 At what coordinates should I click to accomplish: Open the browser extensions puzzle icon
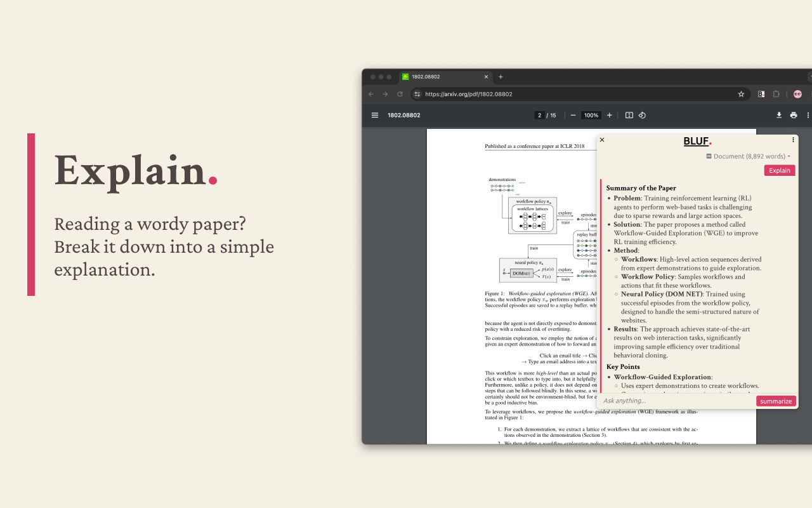click(x=776, y=93)
